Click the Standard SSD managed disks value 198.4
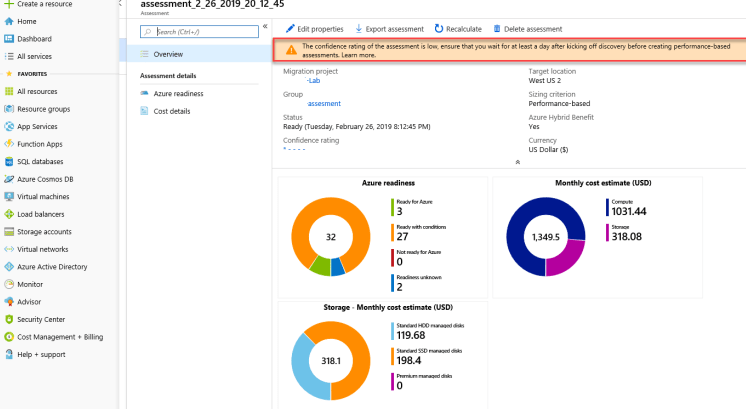 tap(409, 361)
